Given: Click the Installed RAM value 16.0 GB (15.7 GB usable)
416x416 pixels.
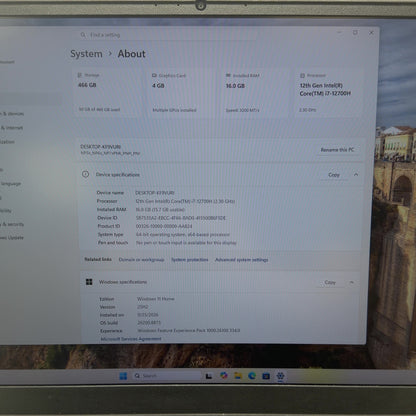Looking at the screenshot, I should pos(160,209).
